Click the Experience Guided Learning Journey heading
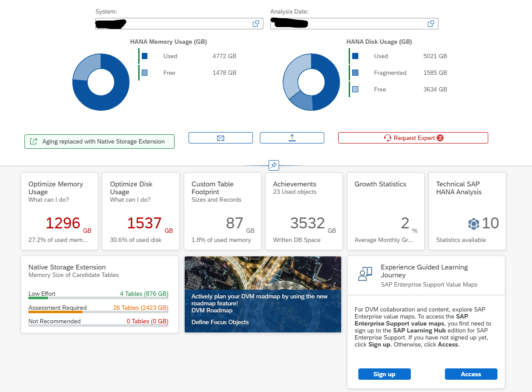This screenshot has height=392, width=532. tap(424, 271)
